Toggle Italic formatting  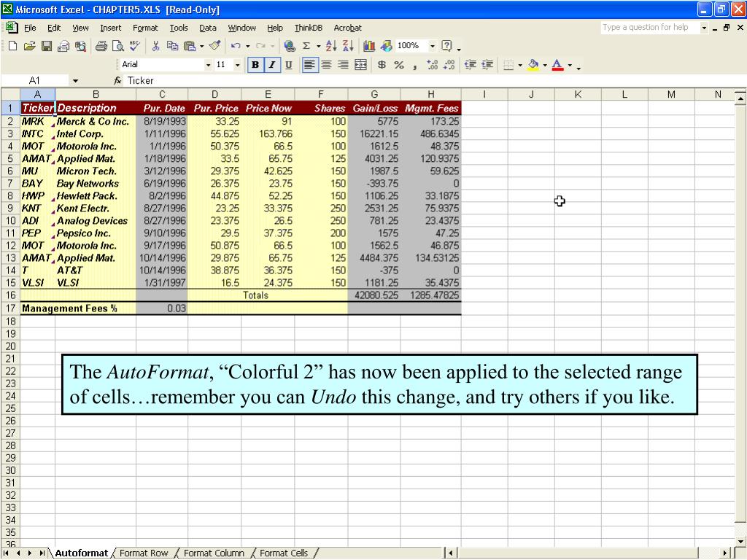pos(272,65)
